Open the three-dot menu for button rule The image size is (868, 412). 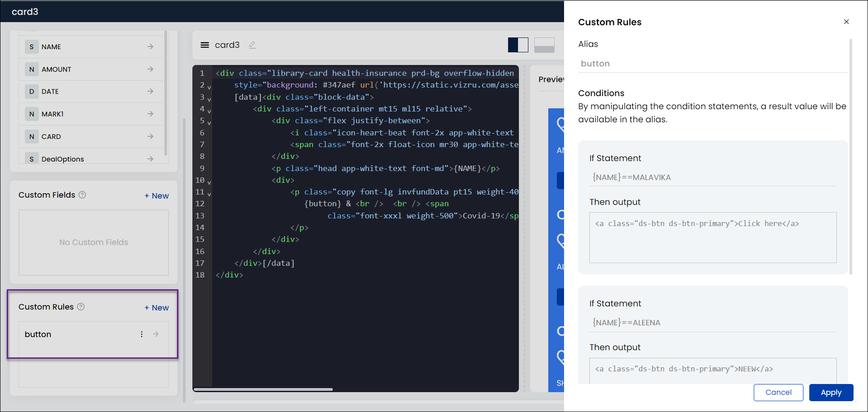point(142,334)
